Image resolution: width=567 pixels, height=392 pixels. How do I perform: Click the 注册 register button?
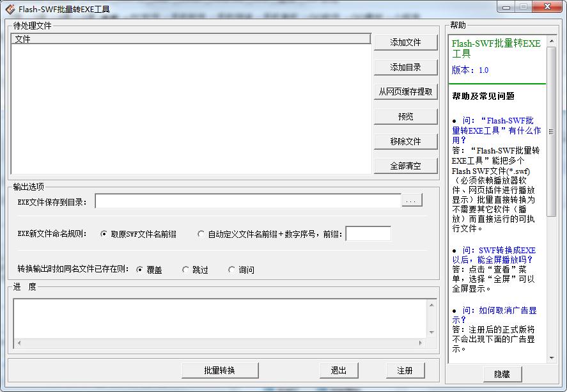coord(405,370)
